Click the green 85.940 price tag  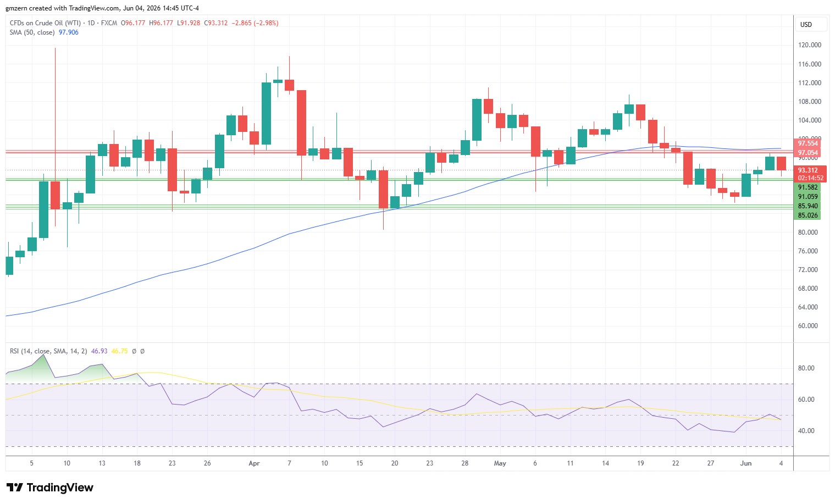[808, 206]
